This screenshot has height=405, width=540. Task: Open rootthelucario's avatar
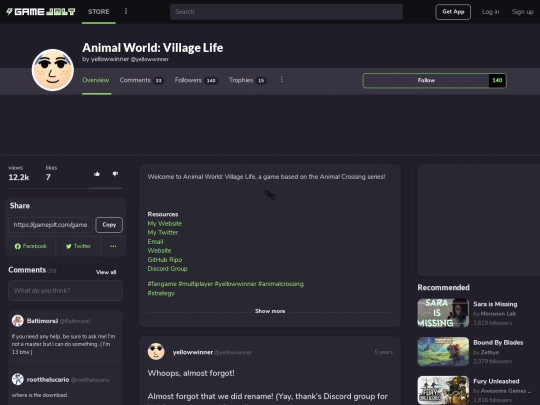tap(18, 379)
